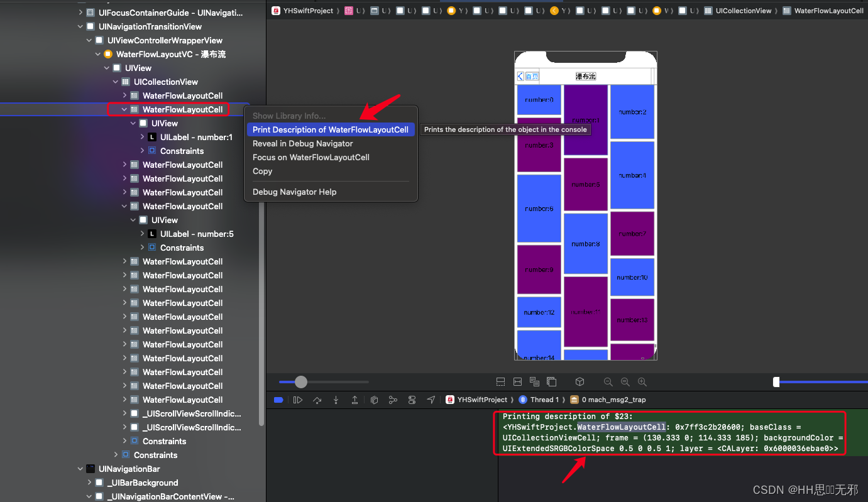Click 瀑布流 title in canvas

tap(586, 76)
